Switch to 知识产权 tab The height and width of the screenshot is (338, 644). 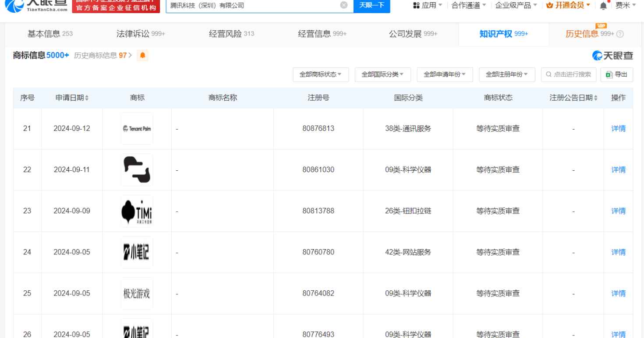(x=504, y=35)
